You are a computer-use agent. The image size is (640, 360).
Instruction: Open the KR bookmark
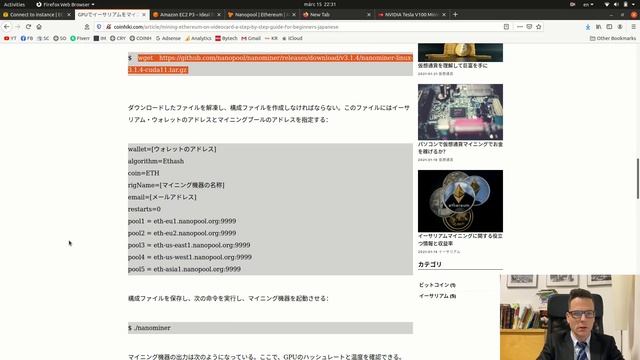(x=271, y=38)
